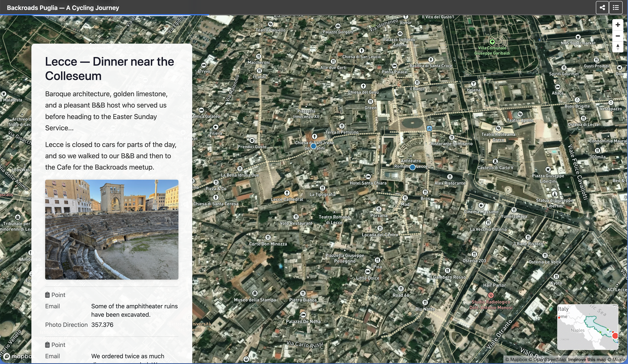Click the small blue cycling icon on the map
628x364 pixels.
429,128
